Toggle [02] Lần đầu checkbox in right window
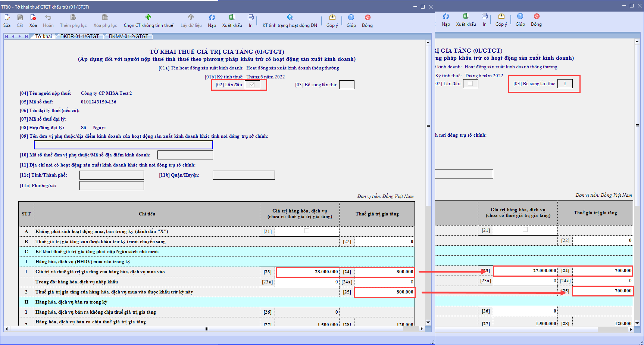The image size is (644, 345). coord(470,84)
